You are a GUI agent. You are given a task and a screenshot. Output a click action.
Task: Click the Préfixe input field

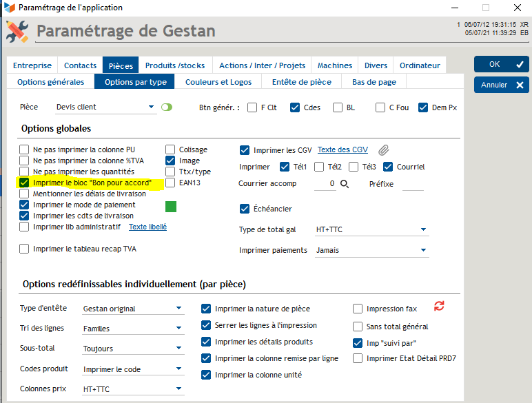[x=413, y=184]
